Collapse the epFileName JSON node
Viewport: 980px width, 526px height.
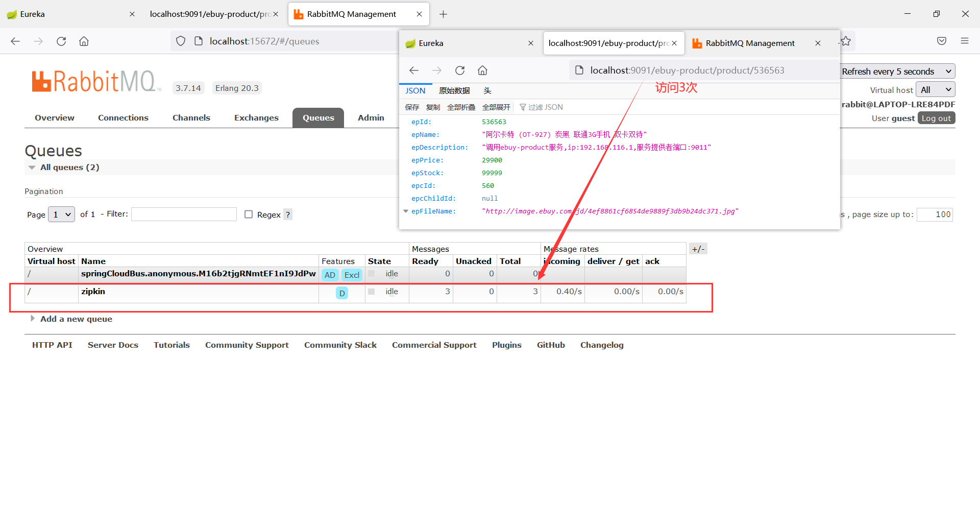406,211
